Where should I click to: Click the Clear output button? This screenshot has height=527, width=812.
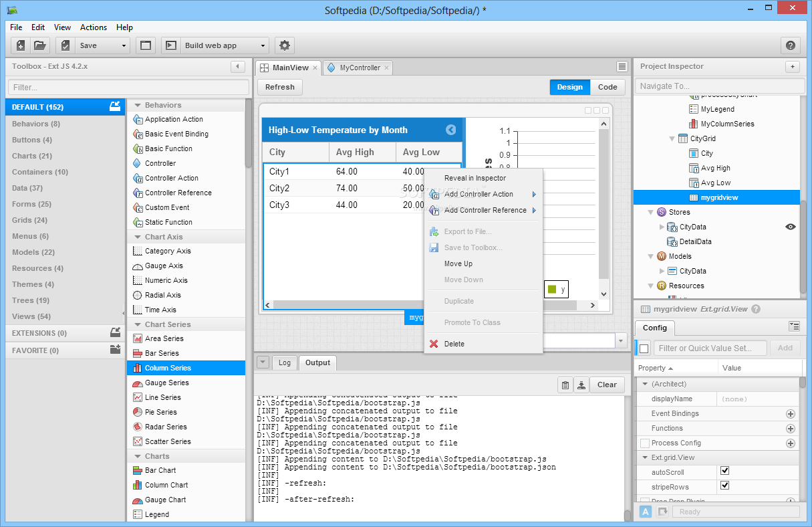click(x=607, y=385)
